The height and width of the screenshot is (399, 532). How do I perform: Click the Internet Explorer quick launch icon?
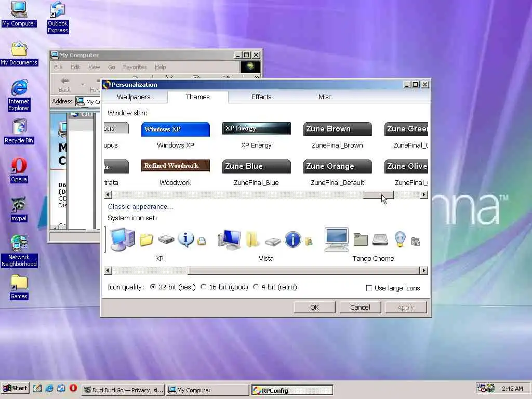[x=49, y=388]
